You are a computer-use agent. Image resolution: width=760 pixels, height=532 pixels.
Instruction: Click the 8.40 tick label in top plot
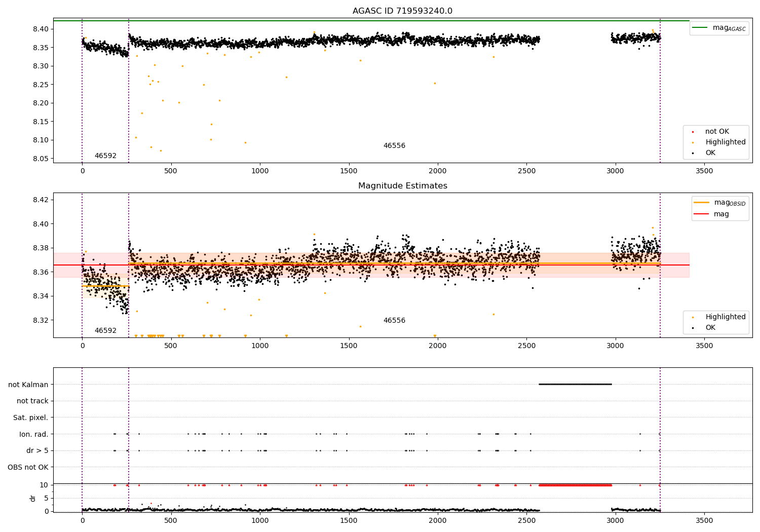click(x=40, y=29)
